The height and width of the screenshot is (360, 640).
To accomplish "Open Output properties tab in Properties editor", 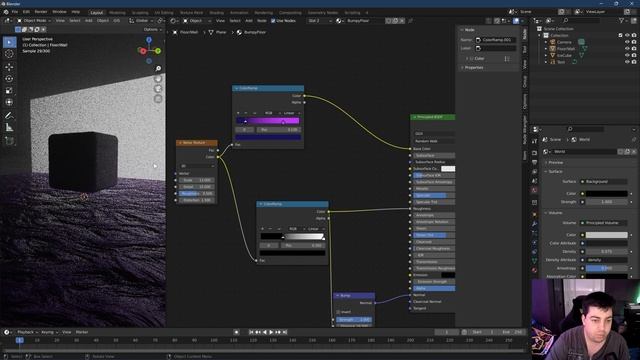I will coord(534,162).
